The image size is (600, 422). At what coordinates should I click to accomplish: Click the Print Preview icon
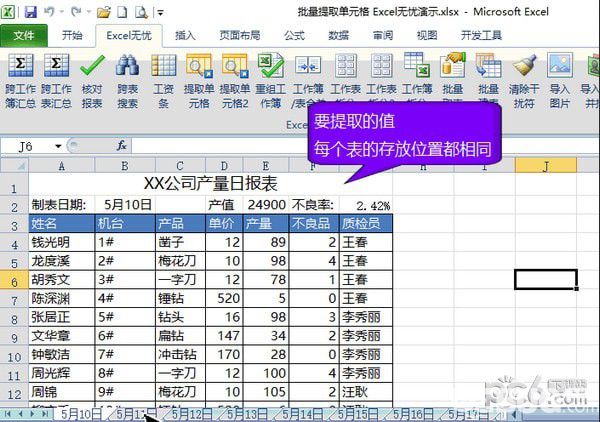[x=141, y=12]
